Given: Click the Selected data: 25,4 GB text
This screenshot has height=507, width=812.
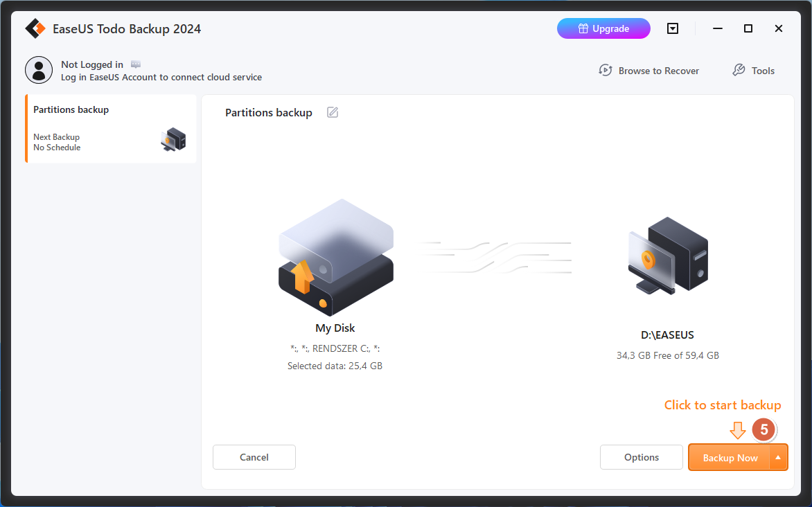Looking at the screenshot, I should 335,366.
